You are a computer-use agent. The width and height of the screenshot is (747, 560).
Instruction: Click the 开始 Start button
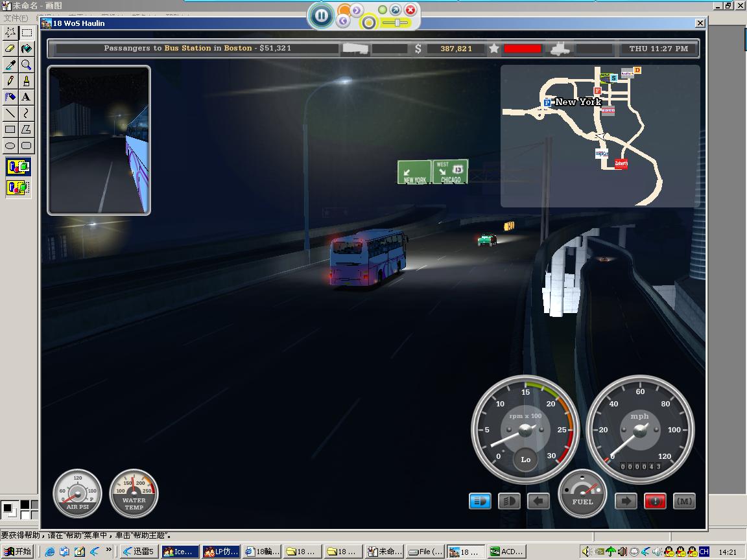tap(18, 552)
